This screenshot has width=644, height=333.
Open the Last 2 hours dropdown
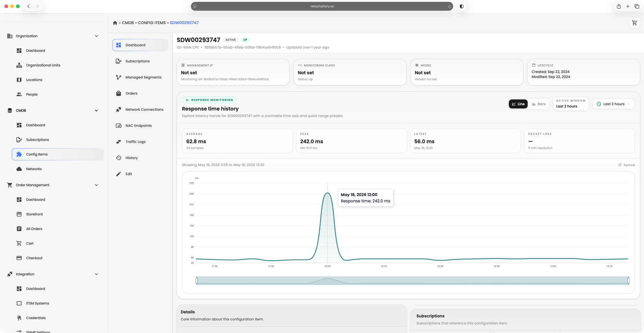click(613, 104)
